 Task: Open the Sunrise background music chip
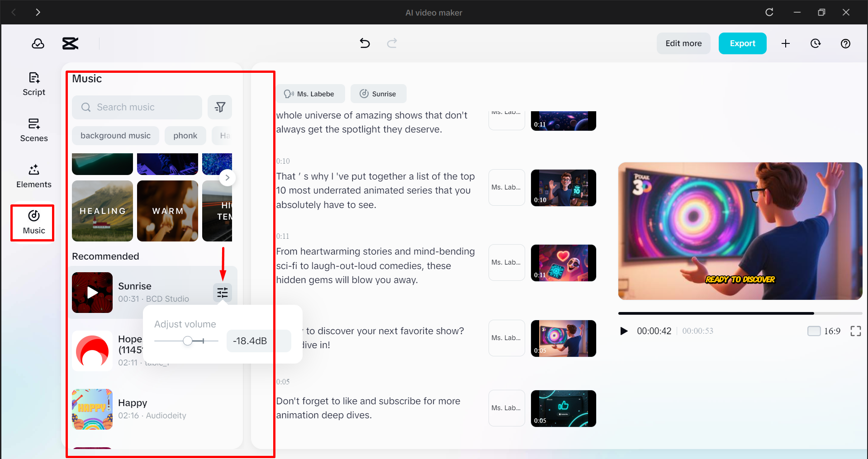click(378, 94)
